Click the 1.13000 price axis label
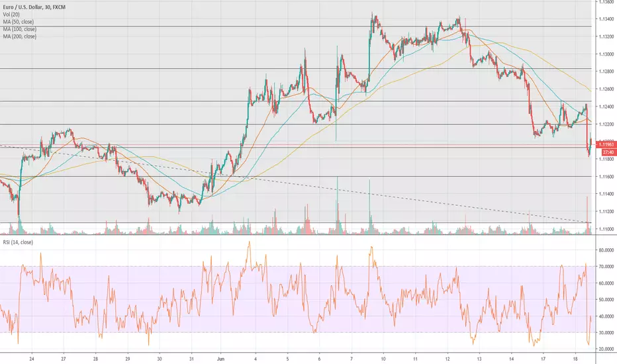Viewport: 617px width, 364px height. (607, 54)
